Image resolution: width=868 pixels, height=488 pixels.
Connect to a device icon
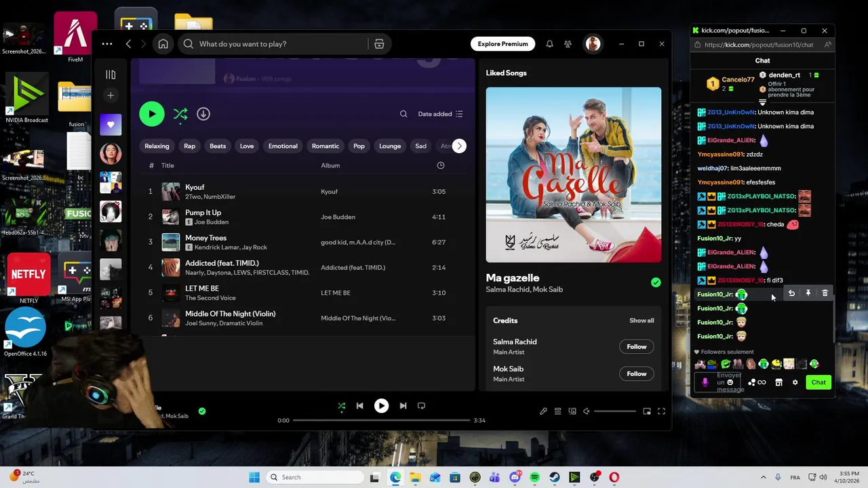coord(572,411)
